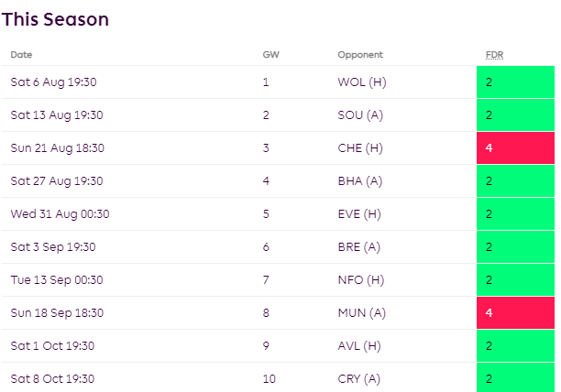Select the EVE (H) opponent cell
Screen dimensions: 561x392
click(x=358, y=214)
